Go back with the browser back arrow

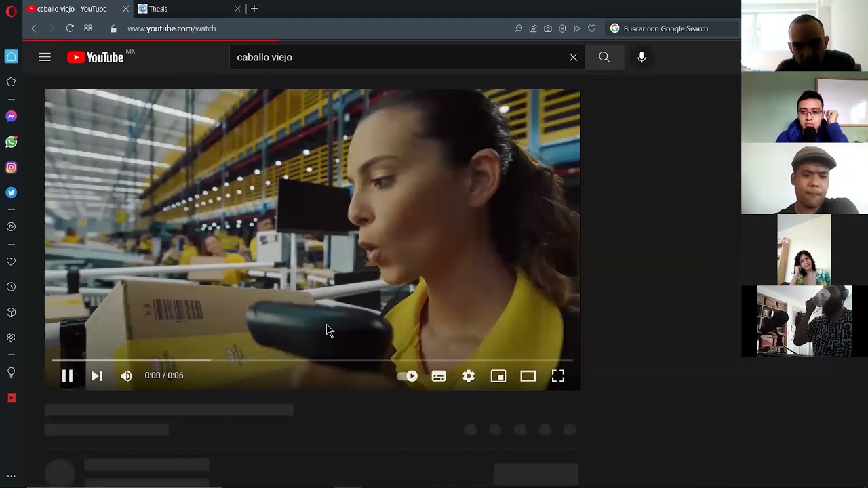point(33,28)
